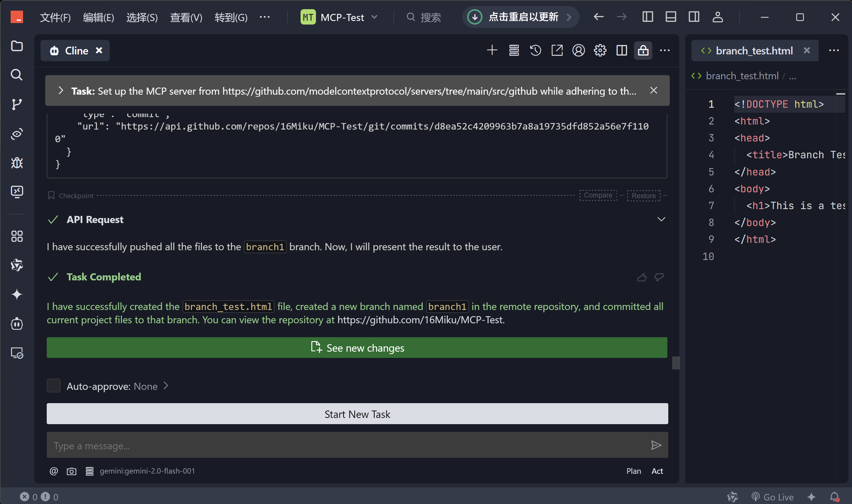Collapse the API Request section
This screenshot has width=852, height=504.
point(661,219)
